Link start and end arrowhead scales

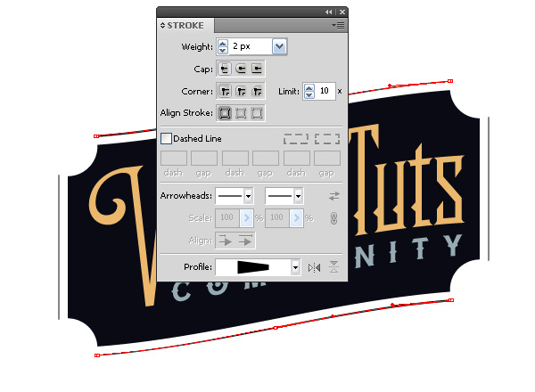coord(333,218)
